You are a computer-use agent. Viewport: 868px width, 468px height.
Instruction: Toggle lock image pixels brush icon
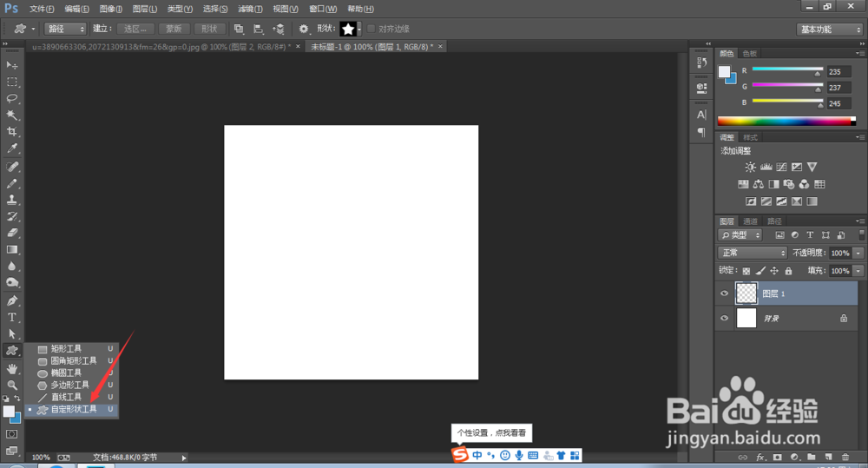coord(760,271)
